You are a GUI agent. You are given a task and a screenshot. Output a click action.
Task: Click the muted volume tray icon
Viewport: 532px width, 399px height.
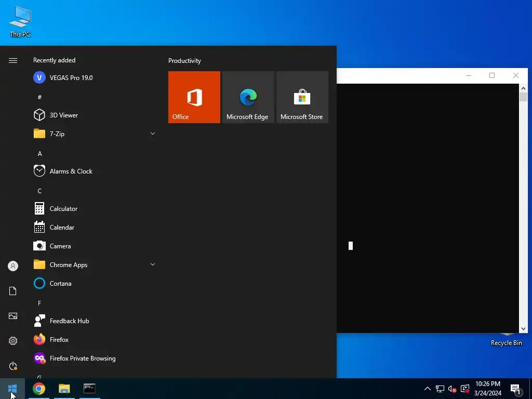point(453,389)
